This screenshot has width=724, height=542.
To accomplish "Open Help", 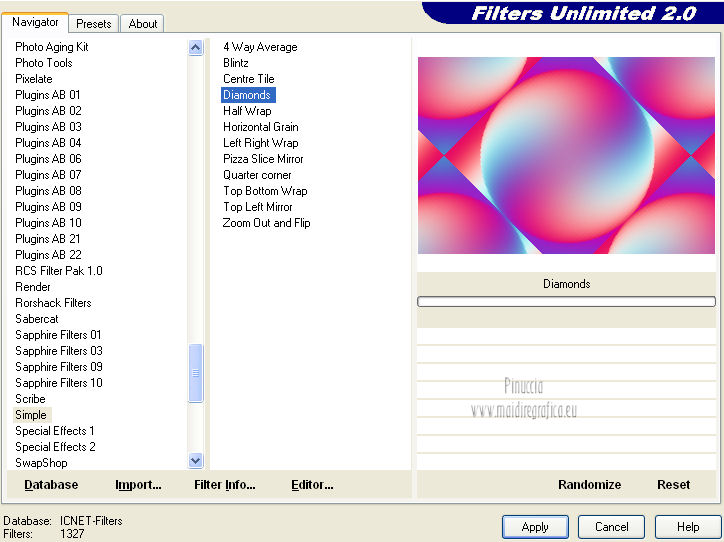I will click(x=688, y=527).
